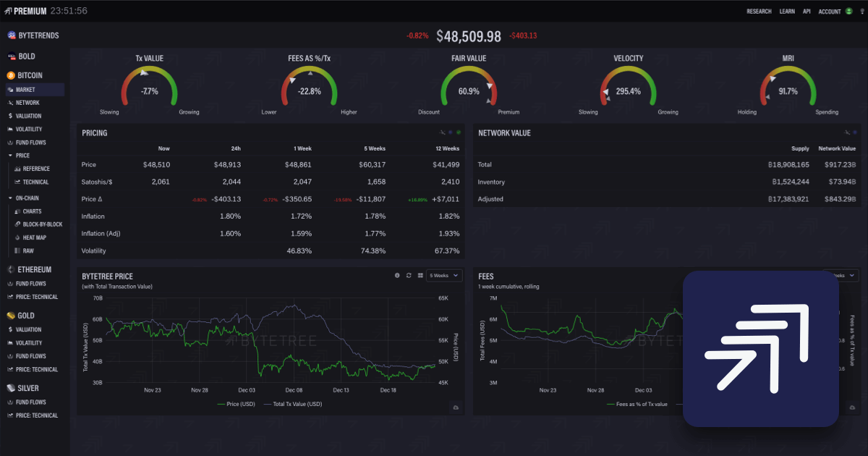This screenshot has height=456, width=868.
Task: Toggle blue dot in Network Value header
Action: (x=856, y=132)
